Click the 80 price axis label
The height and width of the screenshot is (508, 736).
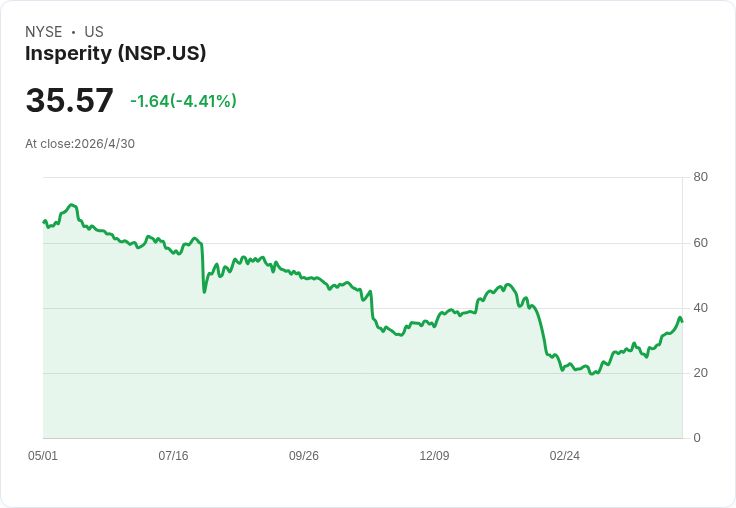coord(700,177)
